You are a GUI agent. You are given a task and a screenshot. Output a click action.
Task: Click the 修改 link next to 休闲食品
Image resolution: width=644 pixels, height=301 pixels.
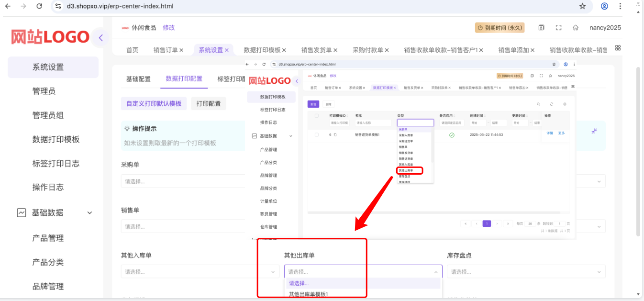coord(169,28)
